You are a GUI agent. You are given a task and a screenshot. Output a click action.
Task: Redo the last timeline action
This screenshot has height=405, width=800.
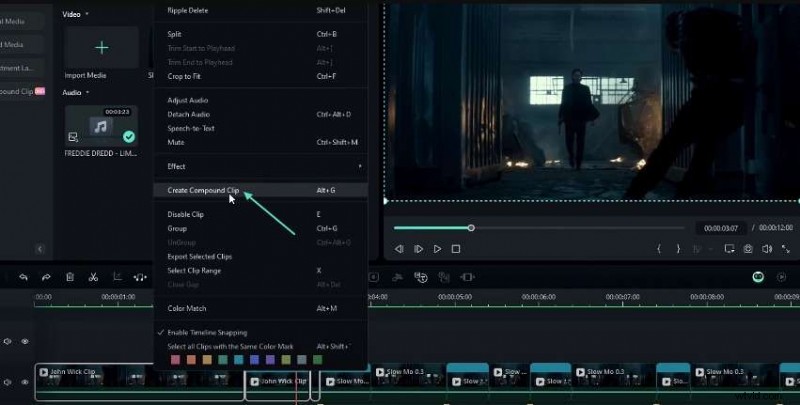pos(46,277)
